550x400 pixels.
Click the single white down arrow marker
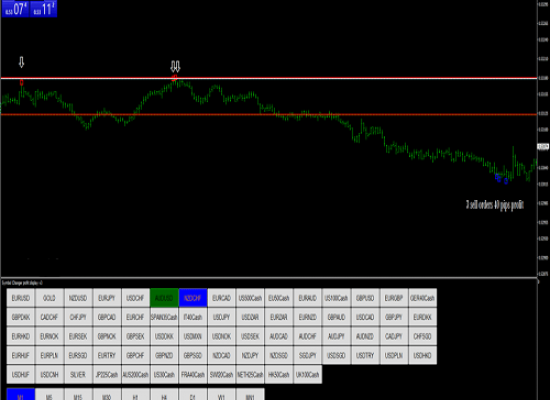[x=21, y=62]
